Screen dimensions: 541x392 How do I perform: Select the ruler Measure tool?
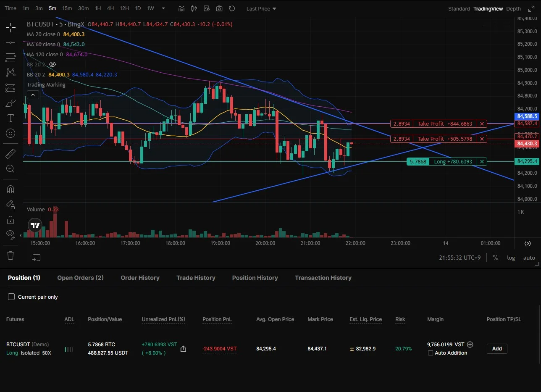11,154
